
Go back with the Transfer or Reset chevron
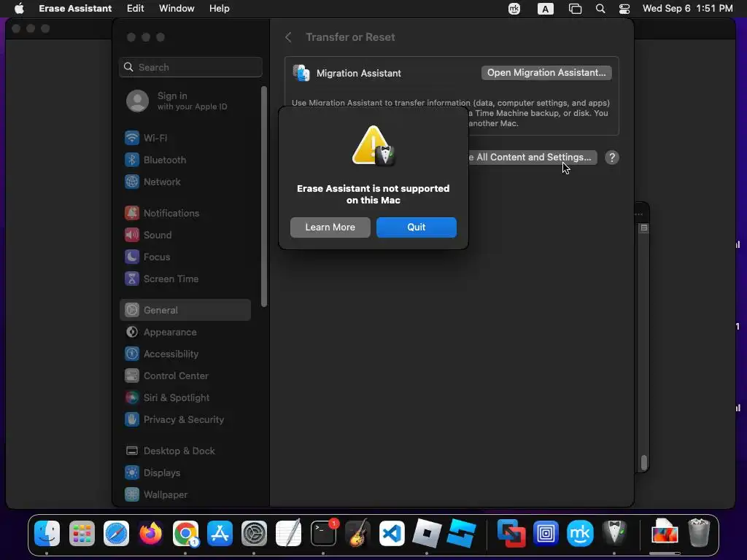288,37
